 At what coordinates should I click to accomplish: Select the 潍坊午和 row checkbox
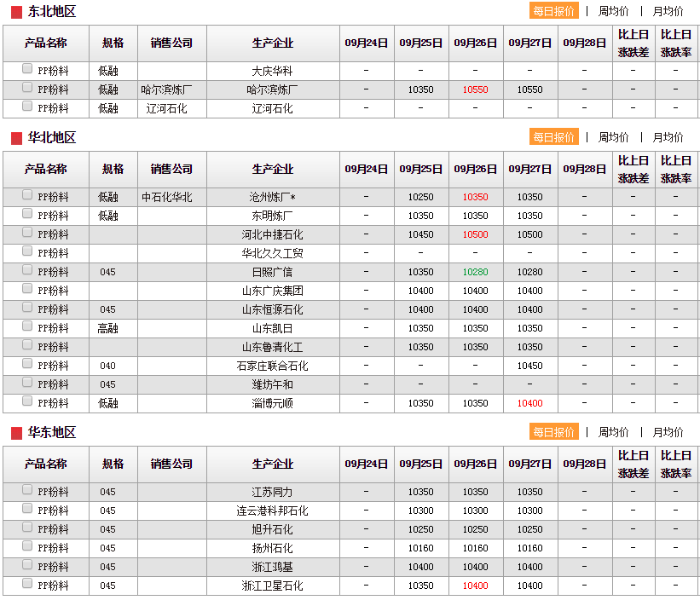27,382
